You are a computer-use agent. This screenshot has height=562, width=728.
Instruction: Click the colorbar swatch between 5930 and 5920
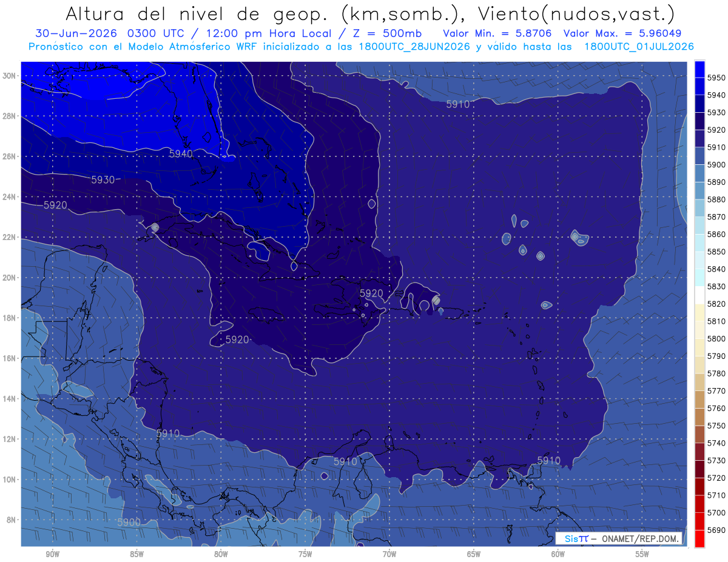coord(699,121)
